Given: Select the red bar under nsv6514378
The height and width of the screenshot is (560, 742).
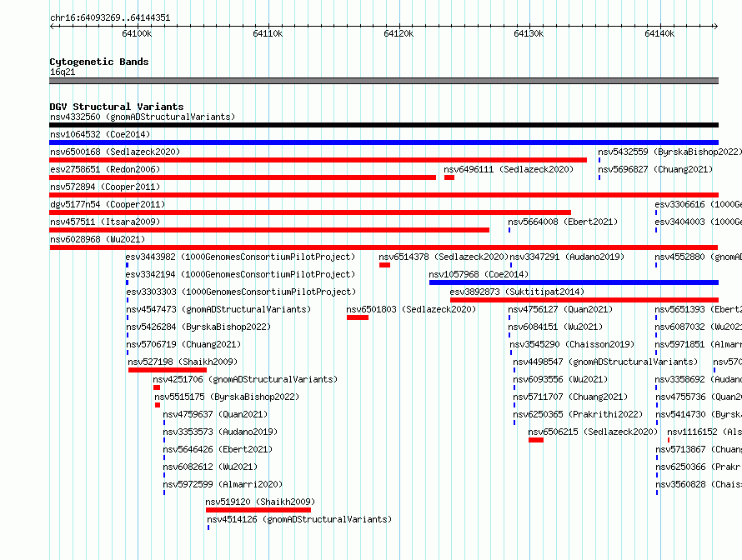Looking at the screenshot, I should click(x=384, y=265).
